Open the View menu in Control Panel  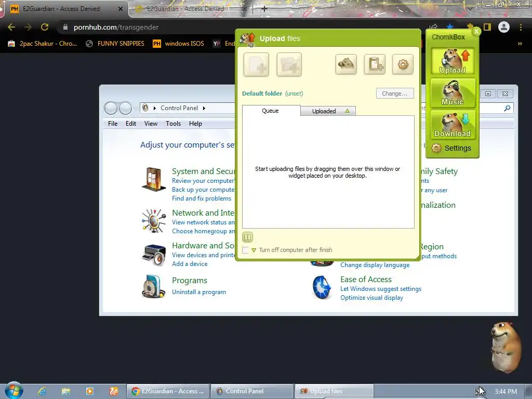click(151, 124)
